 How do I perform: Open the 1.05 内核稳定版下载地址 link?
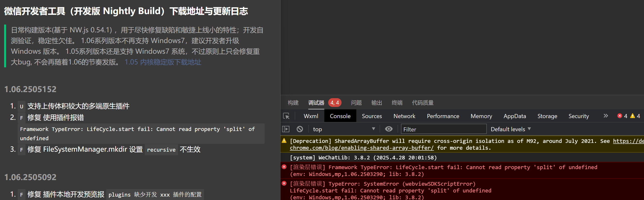[163, 62]
